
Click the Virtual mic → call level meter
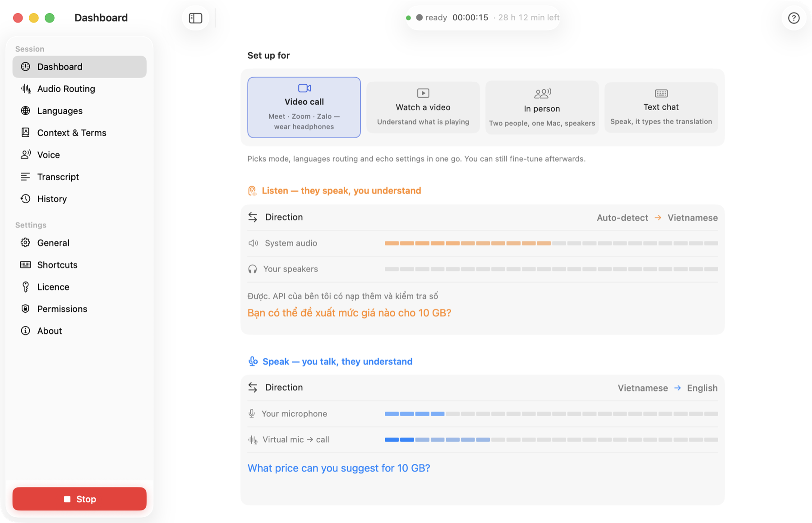pos(551,440)
